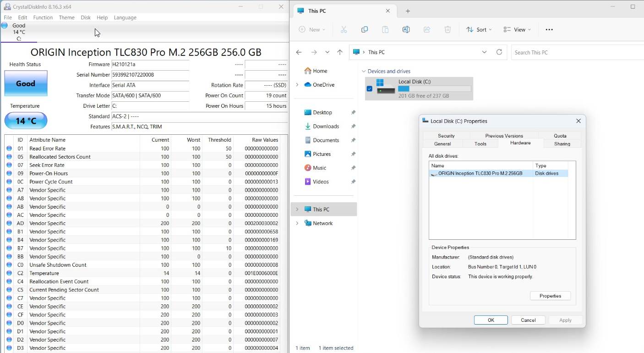Screen dimensions: 644x353
Task: Click the Pictures icon in sidebar
Action: pos(308,154)
